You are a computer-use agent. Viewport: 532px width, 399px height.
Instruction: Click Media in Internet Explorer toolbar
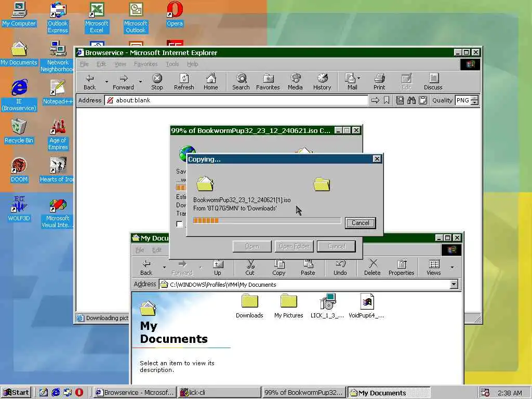(295, 82)
